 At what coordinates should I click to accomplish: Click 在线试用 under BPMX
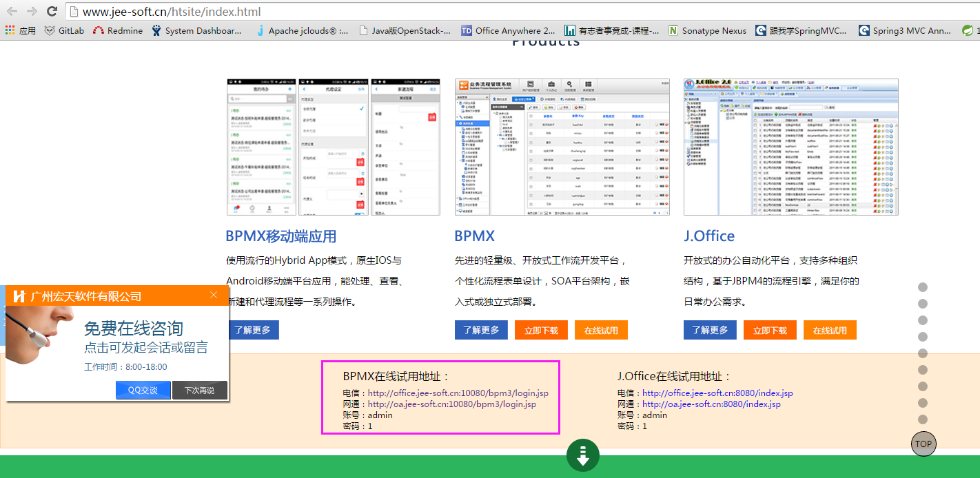(601, 330)
